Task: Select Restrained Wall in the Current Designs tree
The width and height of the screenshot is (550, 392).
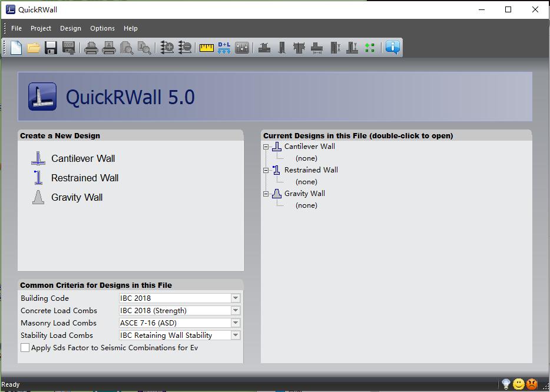Action: 311,170
